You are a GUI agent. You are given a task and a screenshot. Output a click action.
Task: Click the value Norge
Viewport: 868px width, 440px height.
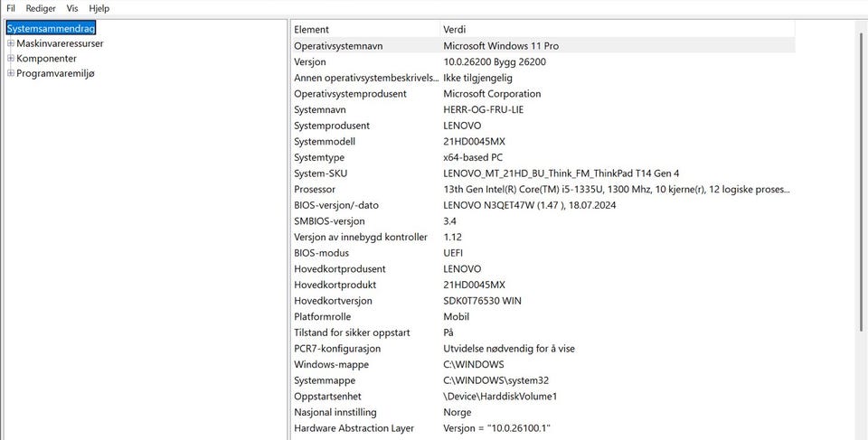tap(458, 412)
